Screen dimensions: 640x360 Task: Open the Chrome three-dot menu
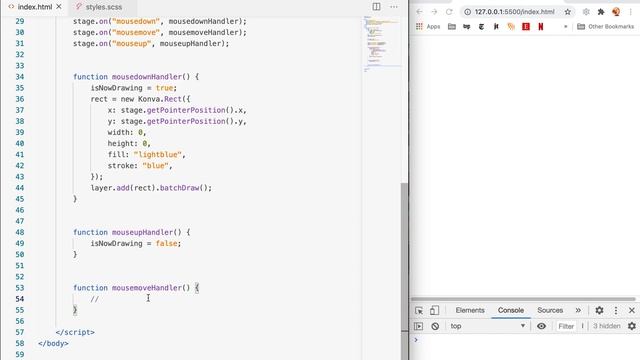coord(631,12)
